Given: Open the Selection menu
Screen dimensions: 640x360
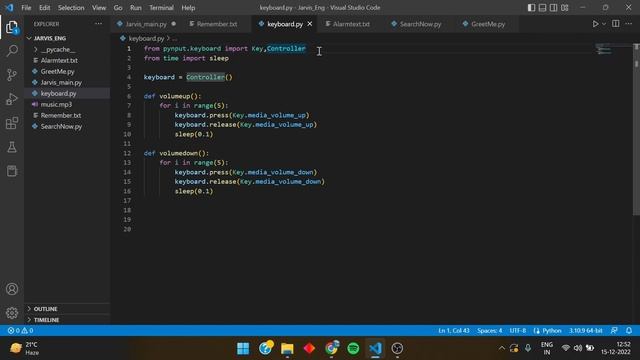Looking at the screenshot, I should click(71, 8).
